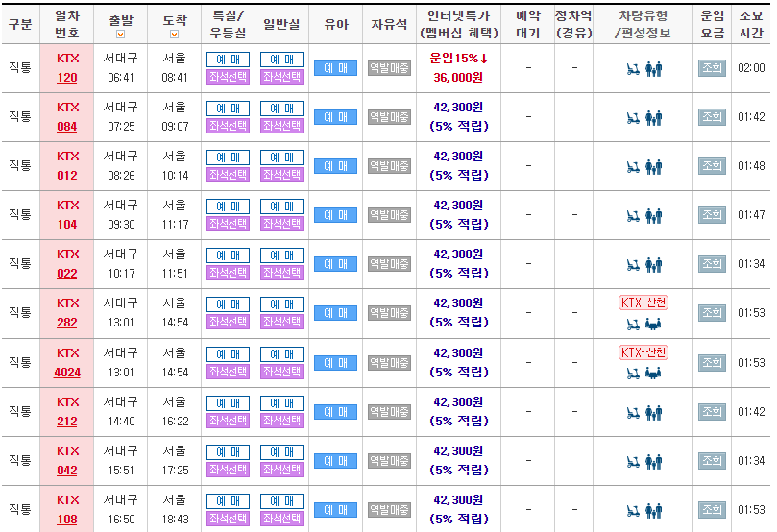Select 36,000원 discounted fare for KTX 120
Image resolution: width=777 pixels, height=532 pixels.
[x=458, y=77]
